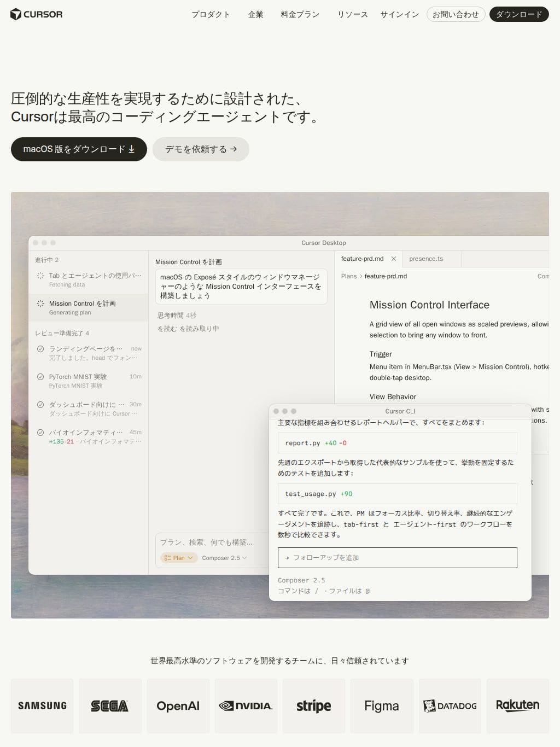560x747 pixels.
Task: Click デモを依頼する button
Action: [x=201, y=149]
